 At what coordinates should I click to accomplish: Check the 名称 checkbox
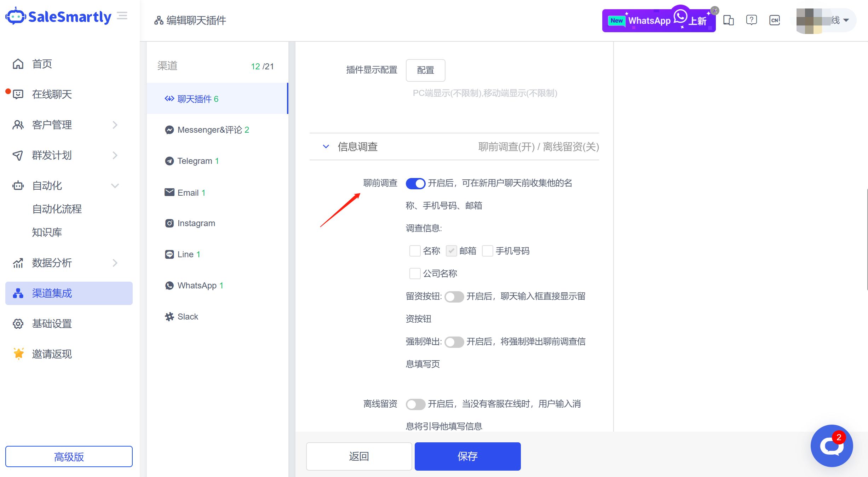tap(415, 251)
